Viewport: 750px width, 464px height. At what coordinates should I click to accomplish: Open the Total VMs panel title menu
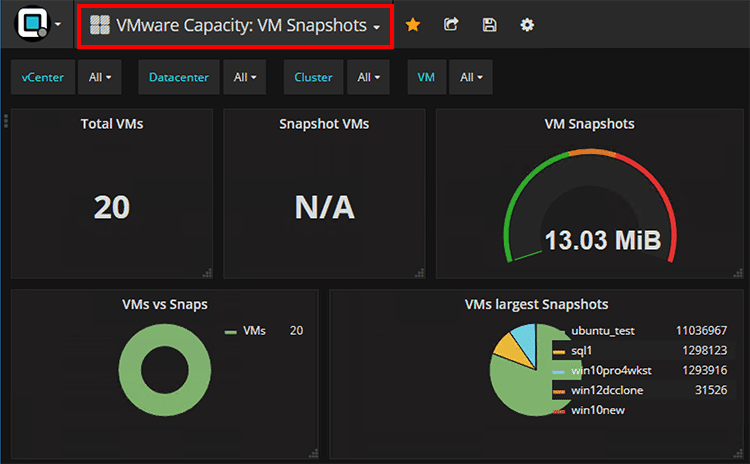(x=112, y=124)
